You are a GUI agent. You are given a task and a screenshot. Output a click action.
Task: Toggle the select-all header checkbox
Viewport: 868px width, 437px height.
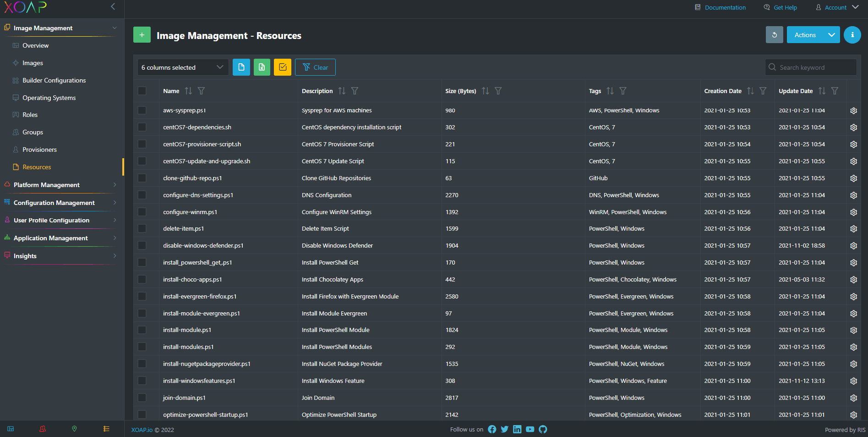[x=142, y=91]
